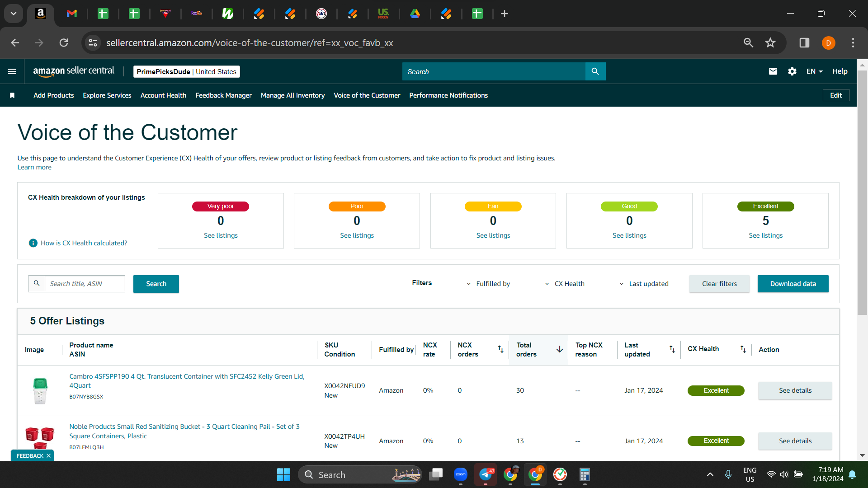This screenshot has width=868, height=488.
Task: Open the Windows Start menu
Action: pyautogui.click(x=283, y=475)
